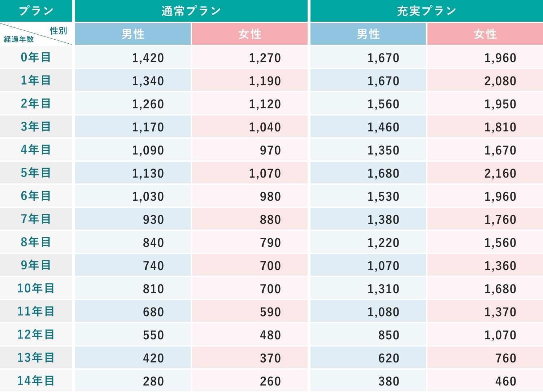Click 女性 header under 通常プラン
This screenshot has height=392, width=543.
click(x=250, y=34)
